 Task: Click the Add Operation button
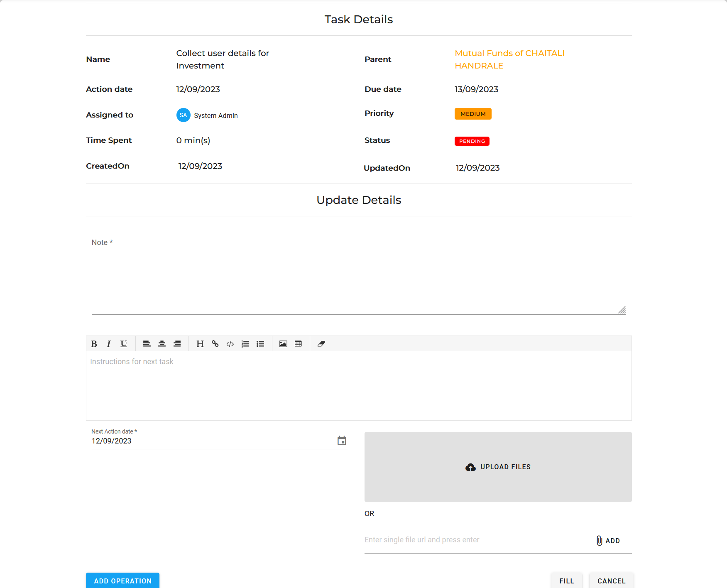[122, 581]
